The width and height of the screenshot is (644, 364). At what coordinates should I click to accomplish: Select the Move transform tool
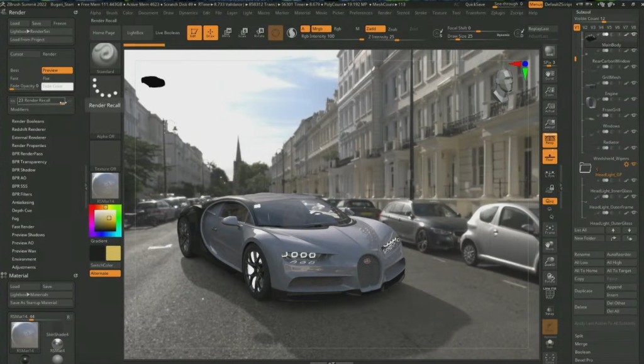[226, 33]
